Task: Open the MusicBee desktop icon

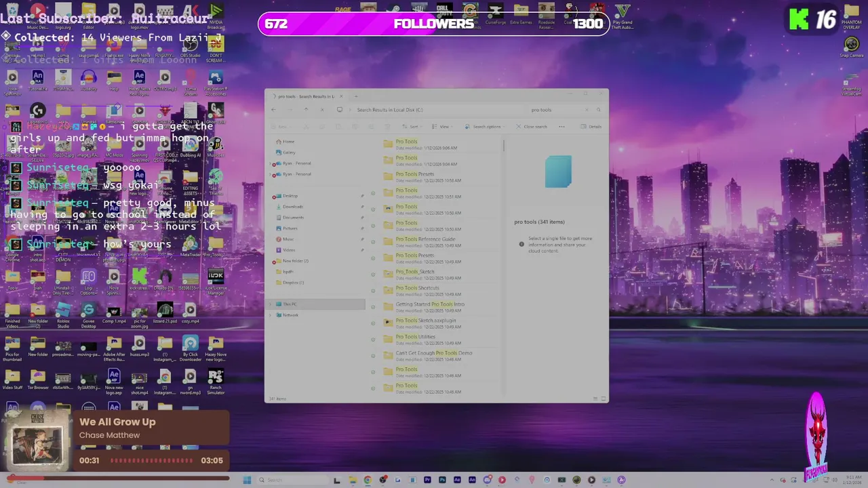Action: [x=216, y=146]
